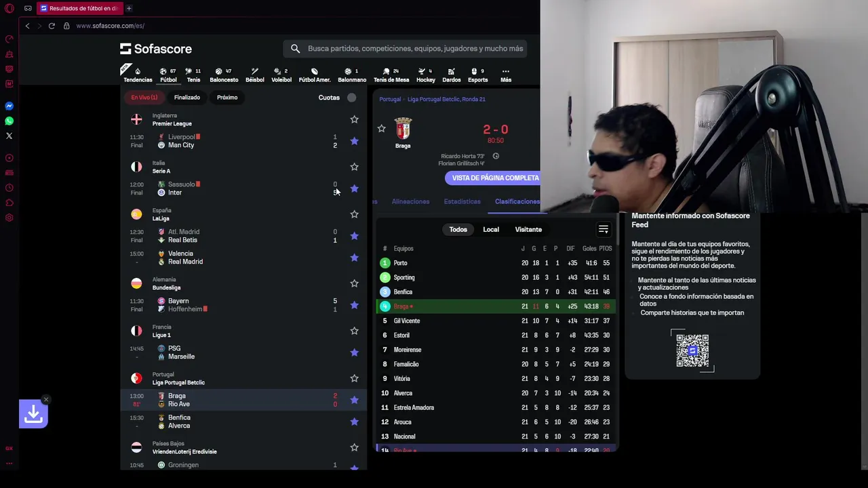Viewport: 868px width, 488px height.
Task: Go to the Esports section
Action: pyautogui.click(x=477, y=75)
